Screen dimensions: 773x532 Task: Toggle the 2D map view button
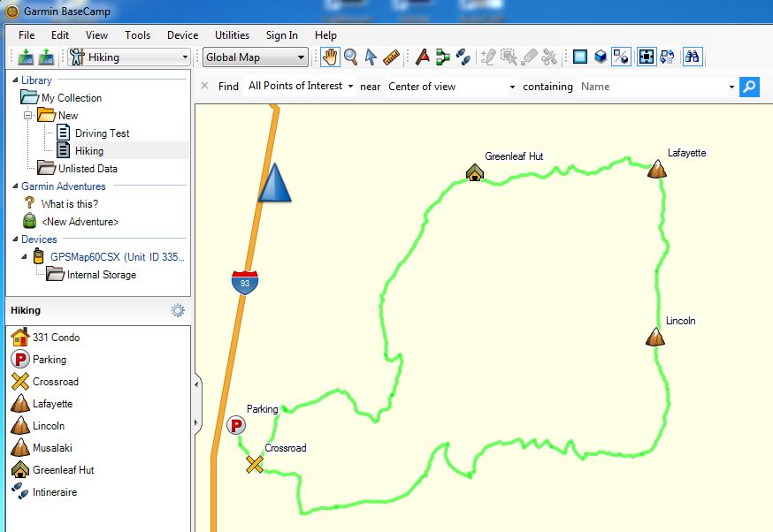[580, 57]
